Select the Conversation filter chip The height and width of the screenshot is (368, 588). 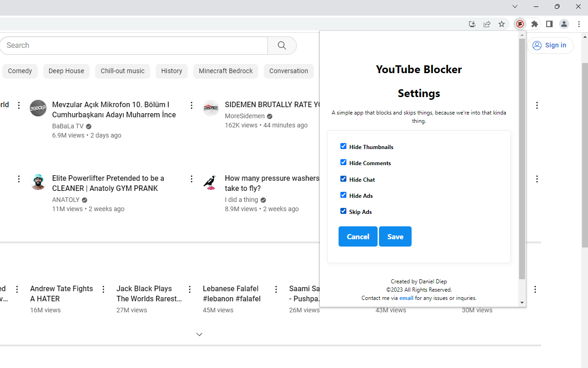click(x=288, y=71)
